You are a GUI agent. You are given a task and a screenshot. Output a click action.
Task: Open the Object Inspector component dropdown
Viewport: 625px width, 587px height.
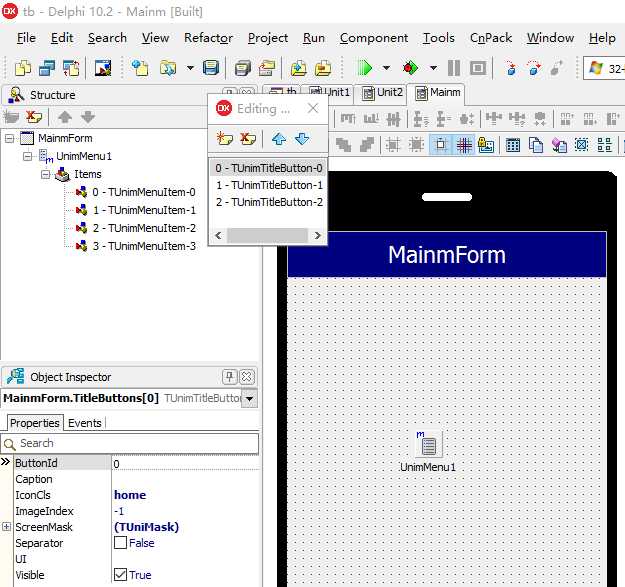pyautogui.click(x=250, y=399)
